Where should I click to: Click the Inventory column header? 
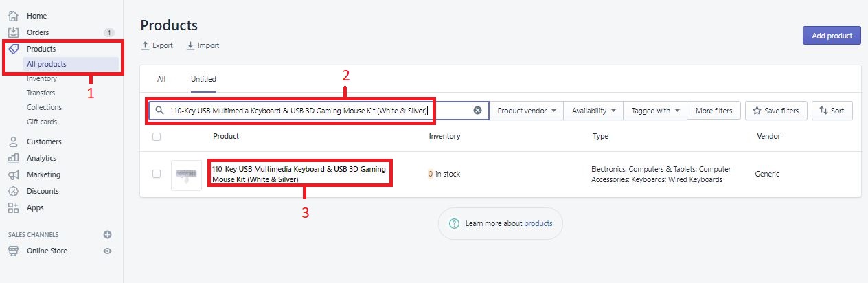444,136
